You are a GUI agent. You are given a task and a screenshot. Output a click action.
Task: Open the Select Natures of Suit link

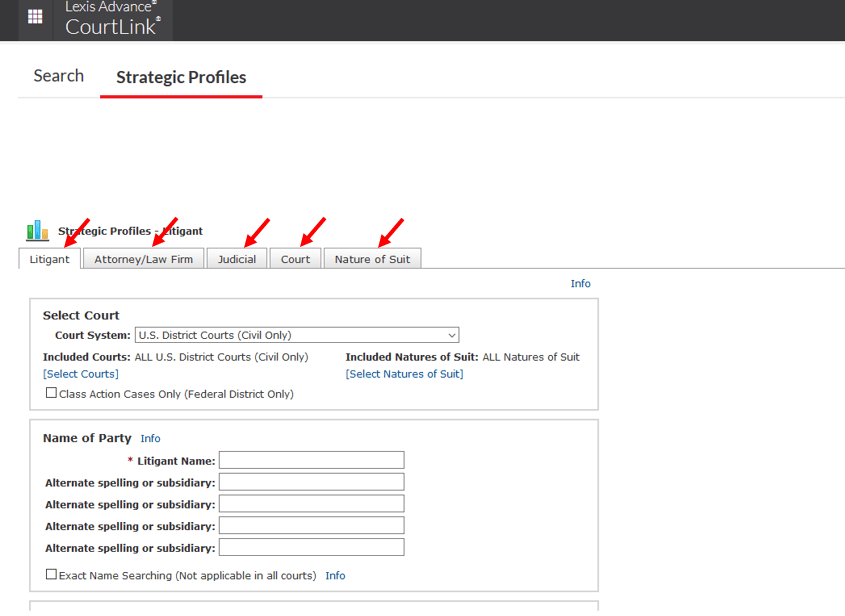point(404,374)
